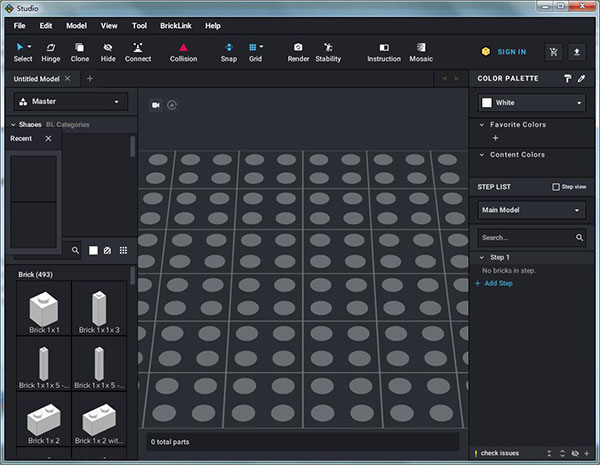Open the View menu
Viewport: 600px width, 465px height.
tap(109, 26)
